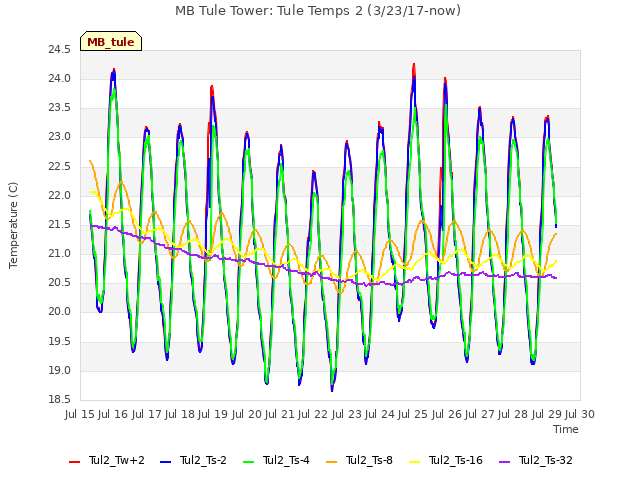Click the 22.5 y-axis tick label
Viewport: 640px width, 480px height.
tap(60, 166)
